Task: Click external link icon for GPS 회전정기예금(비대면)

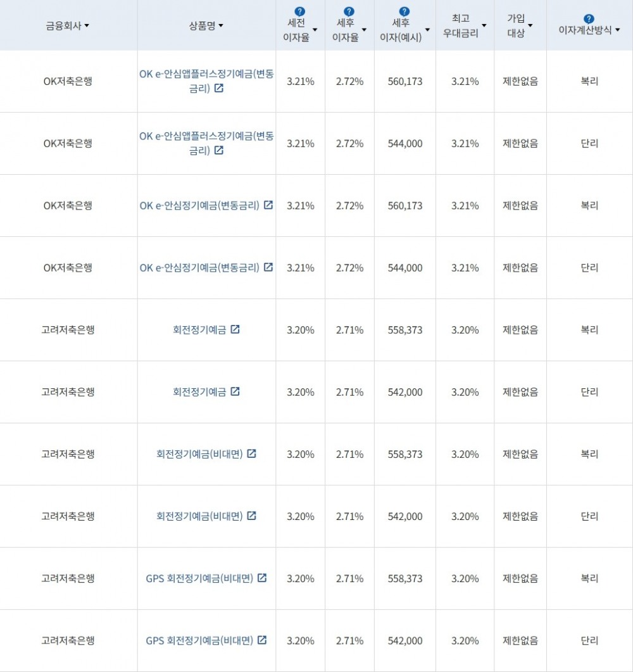Action: tap(263, 578)
